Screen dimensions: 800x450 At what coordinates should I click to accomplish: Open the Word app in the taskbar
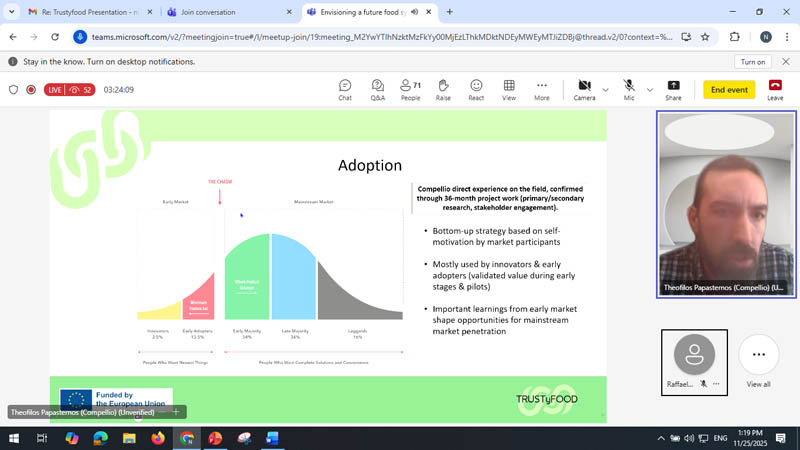272,438
